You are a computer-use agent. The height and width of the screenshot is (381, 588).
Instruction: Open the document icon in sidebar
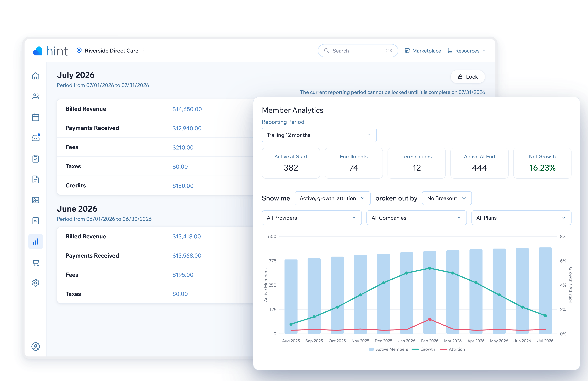36,179
